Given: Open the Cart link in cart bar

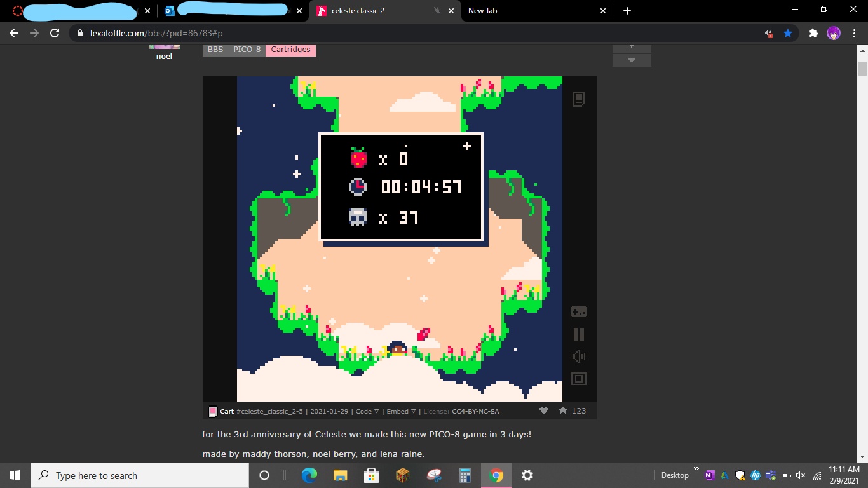Looking at the screenshot, I should [227, 411].
